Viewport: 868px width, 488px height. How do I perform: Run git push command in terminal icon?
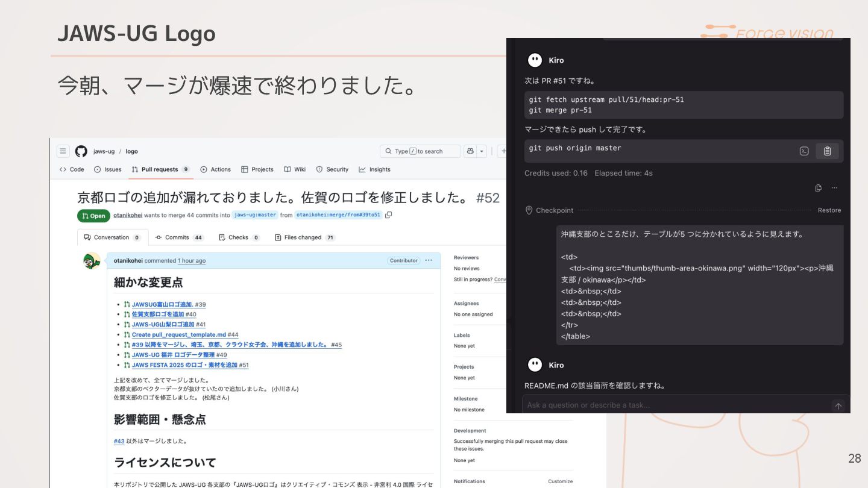804,151
